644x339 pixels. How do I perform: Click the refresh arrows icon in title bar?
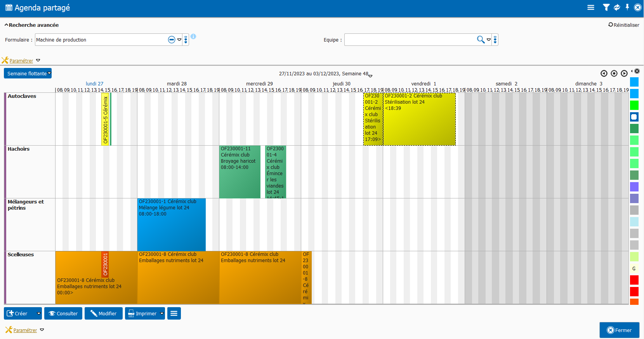coord(617,7)
